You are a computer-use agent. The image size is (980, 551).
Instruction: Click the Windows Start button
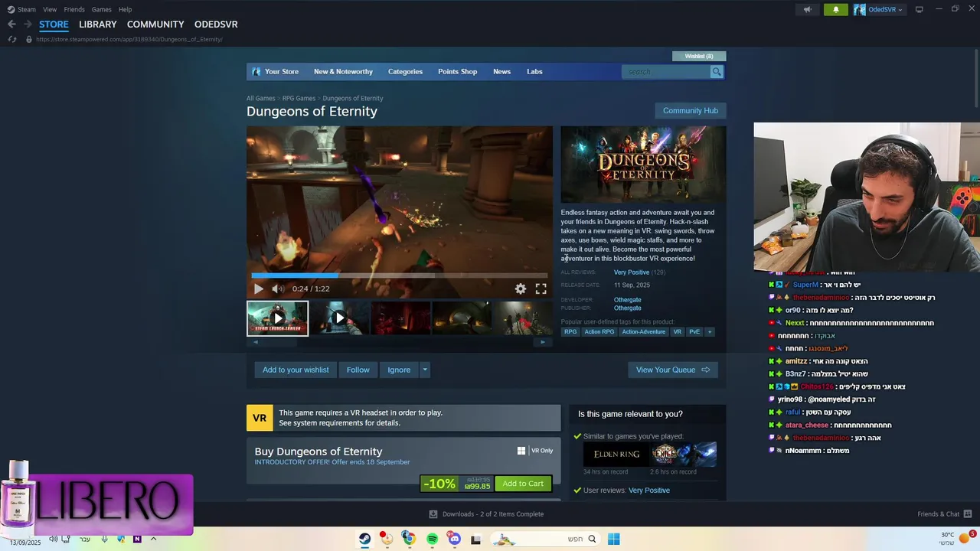[613, 539]
